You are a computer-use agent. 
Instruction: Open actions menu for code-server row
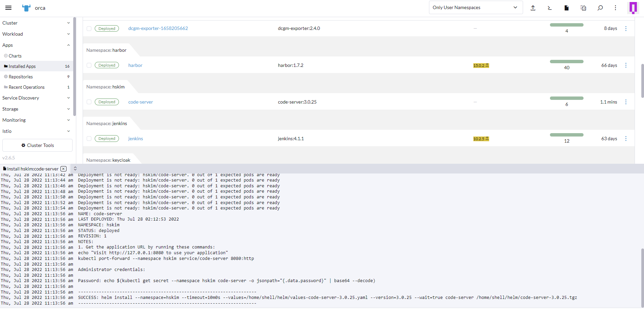(x=626, y=102)
